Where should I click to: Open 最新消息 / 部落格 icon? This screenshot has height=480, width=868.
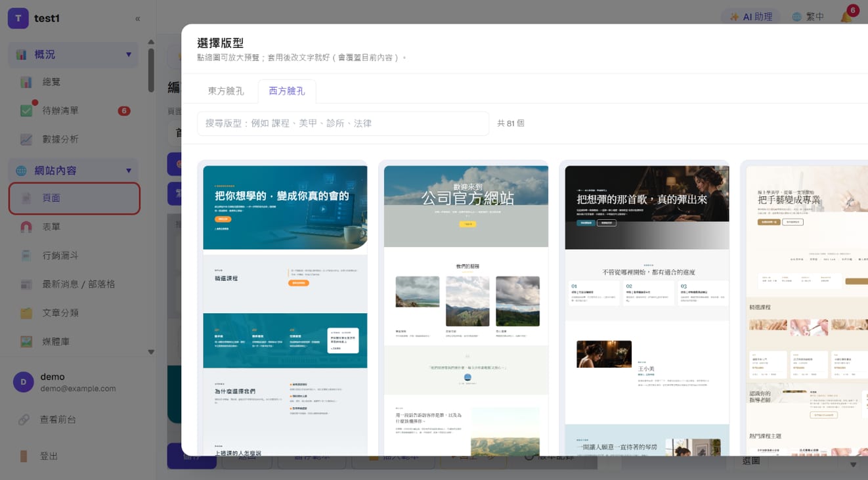[x=26, y=284]
